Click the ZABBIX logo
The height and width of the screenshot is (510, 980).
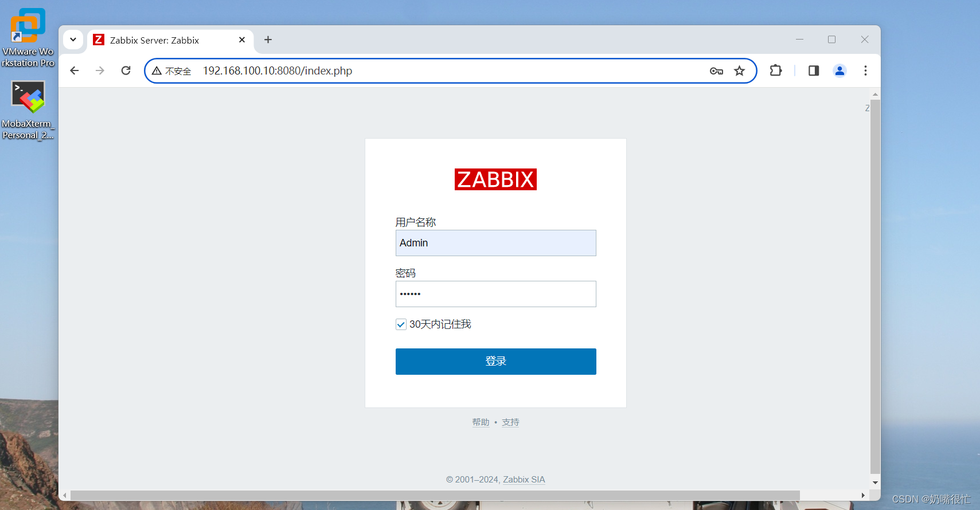click(x=495, y=179)
